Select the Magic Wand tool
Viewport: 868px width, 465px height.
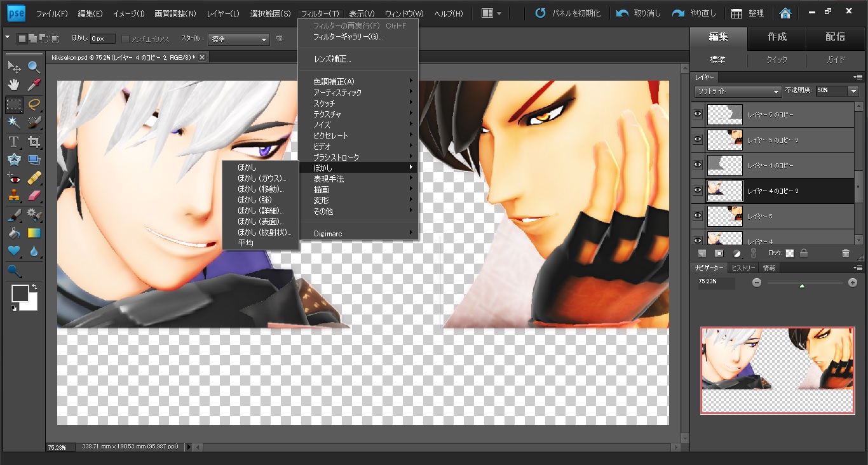[14, 122]
